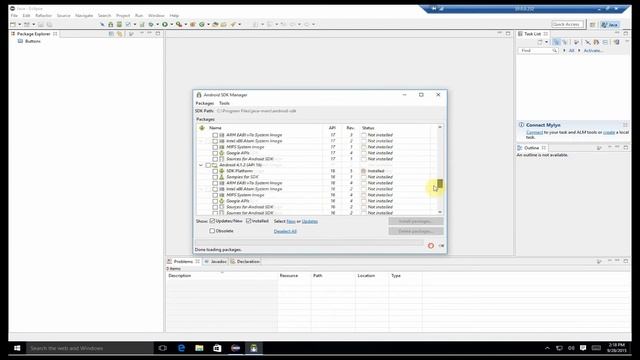
Task: Open External Tools dropdown arrow
Action: coord(185,24)
